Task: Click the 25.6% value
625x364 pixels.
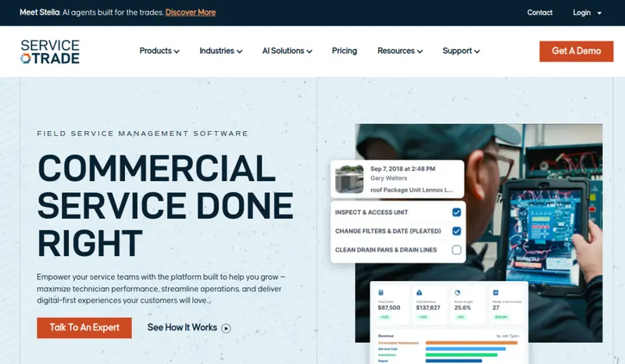Action: point(462,308)
